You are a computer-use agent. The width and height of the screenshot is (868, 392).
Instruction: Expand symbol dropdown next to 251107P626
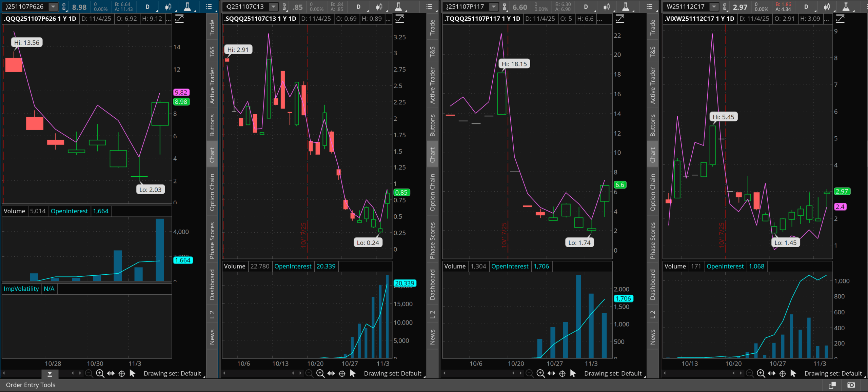coord(53,6)
